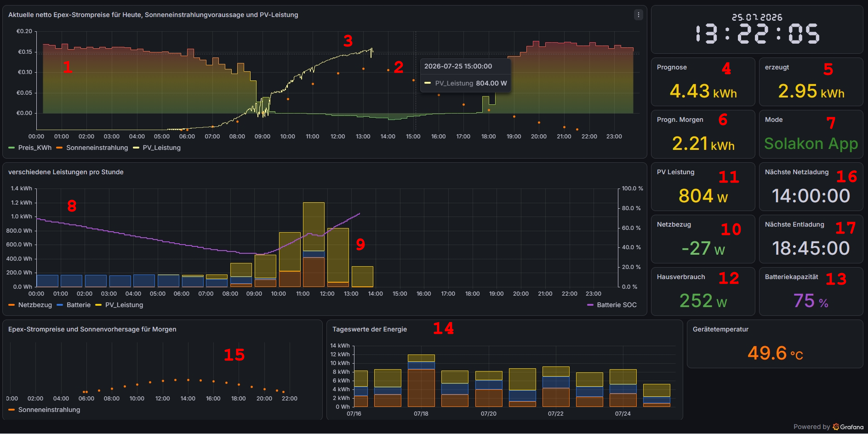Toggle PV_Leistung series in top chart legend

point(157,148)
